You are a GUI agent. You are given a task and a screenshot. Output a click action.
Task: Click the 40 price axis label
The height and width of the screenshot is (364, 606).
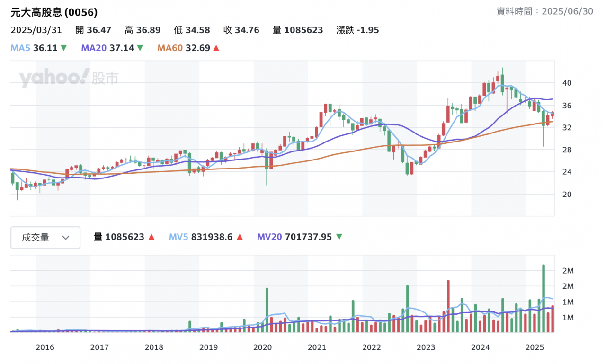[x=567, y=83]
